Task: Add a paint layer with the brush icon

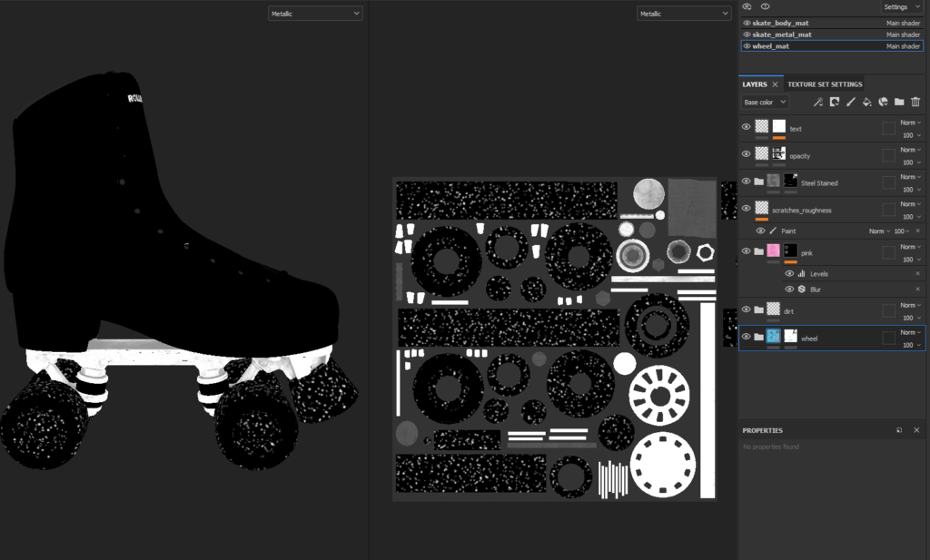Action: 850,102
